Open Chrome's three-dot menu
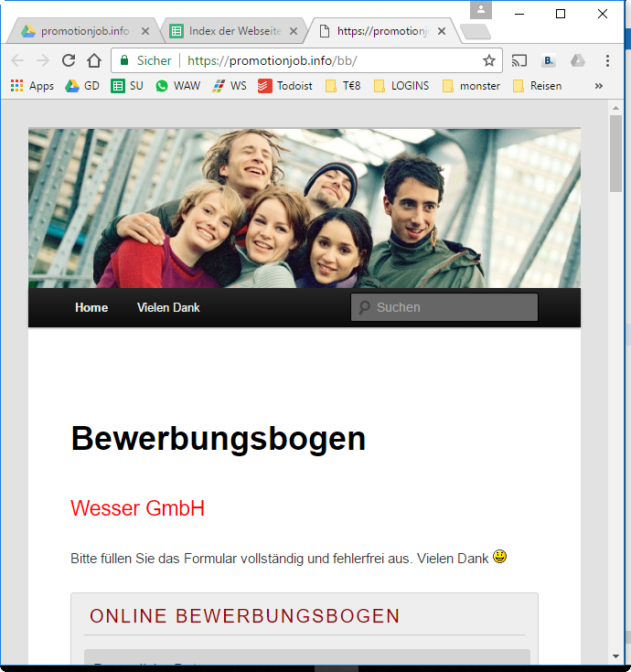This screenshot has width=631, height=672. coord(607,60)
